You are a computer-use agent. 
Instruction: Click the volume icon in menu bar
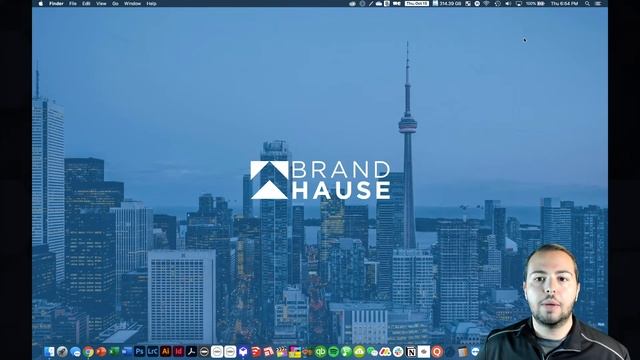508,3
